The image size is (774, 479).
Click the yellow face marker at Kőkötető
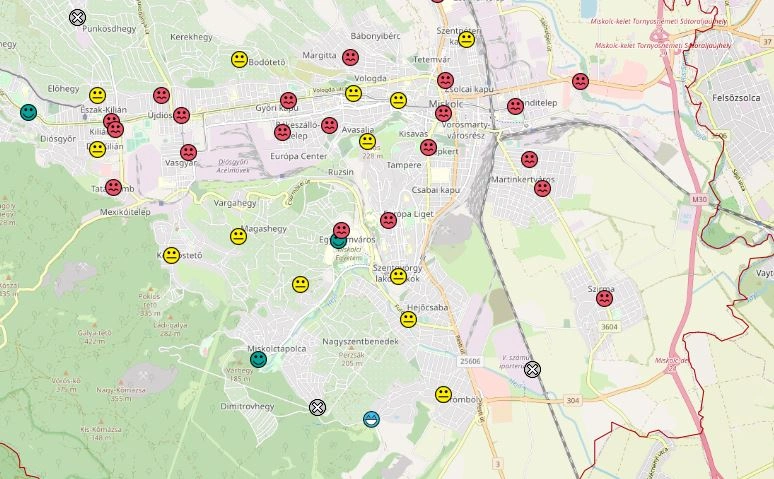[x=171, y=256]
